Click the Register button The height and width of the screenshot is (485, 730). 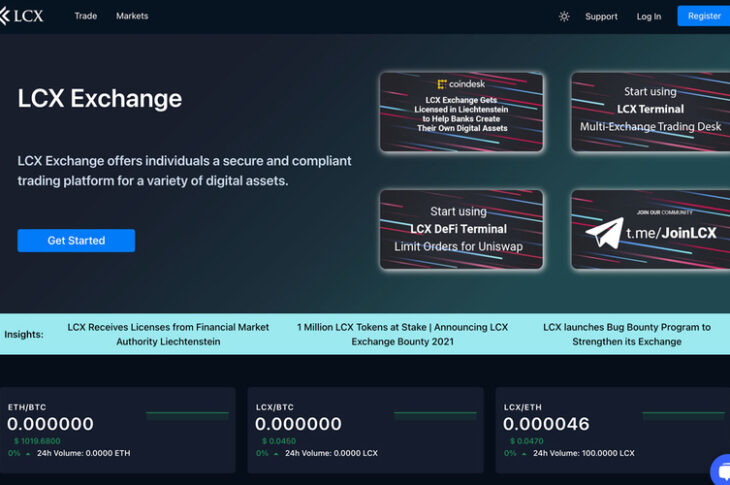pos(703,16)
